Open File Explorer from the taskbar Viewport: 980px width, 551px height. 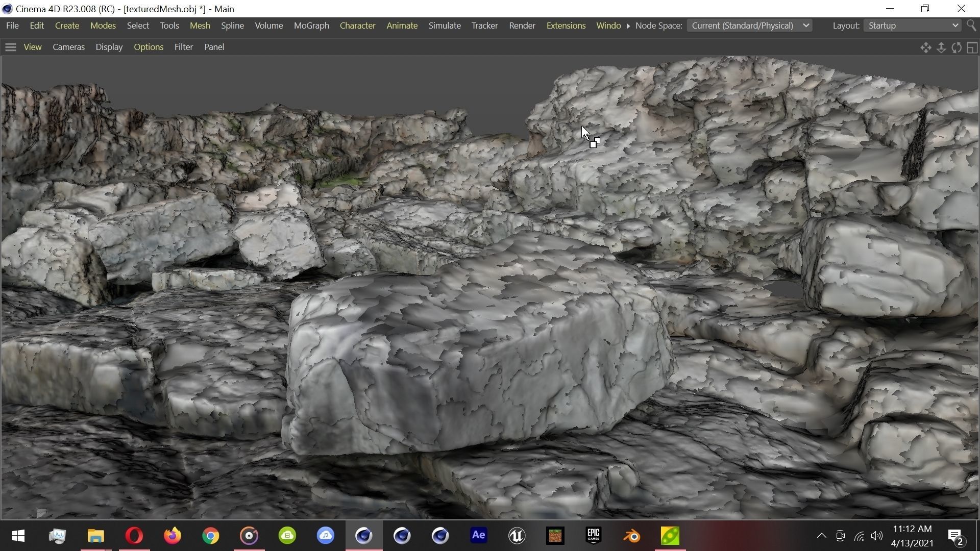coord(95,536)
